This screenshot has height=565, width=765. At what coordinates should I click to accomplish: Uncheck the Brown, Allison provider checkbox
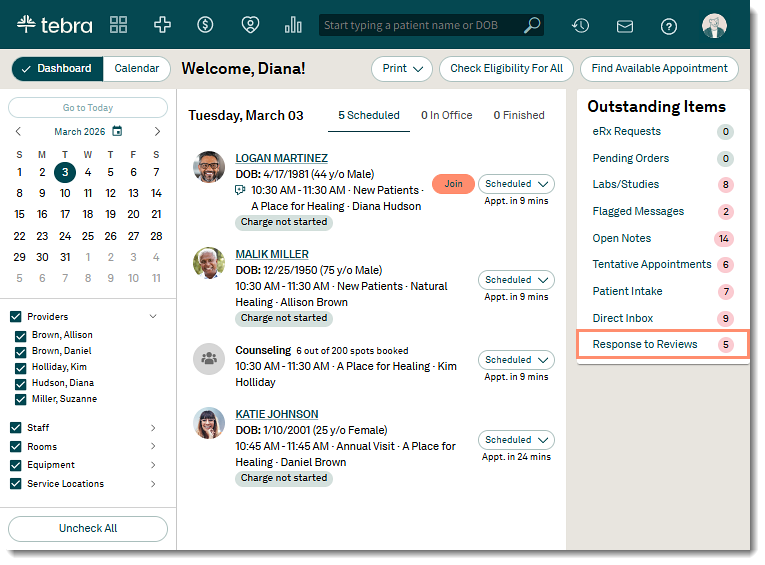[x=21, y=336]
